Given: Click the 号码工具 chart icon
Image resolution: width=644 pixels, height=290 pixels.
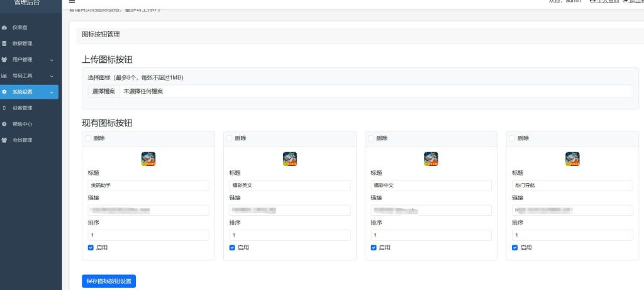Looking at the screenshot, I should pos(4,75).
